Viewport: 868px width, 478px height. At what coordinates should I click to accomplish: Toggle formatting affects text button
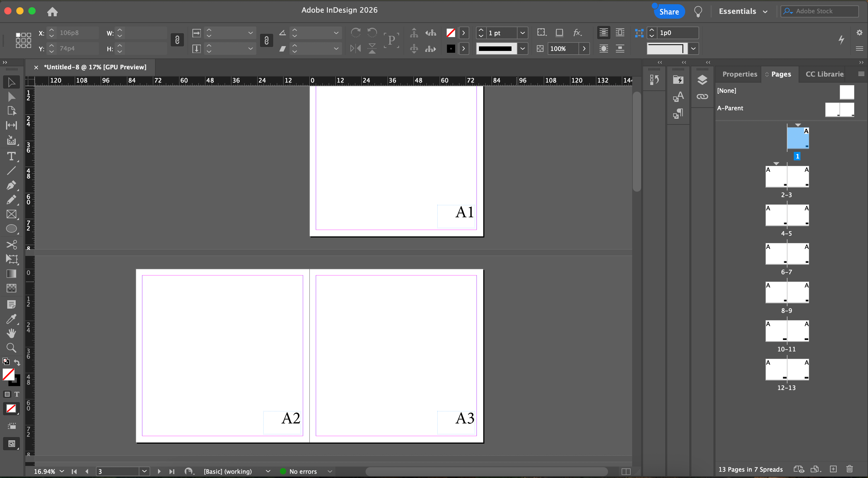(x=17, y=394)
